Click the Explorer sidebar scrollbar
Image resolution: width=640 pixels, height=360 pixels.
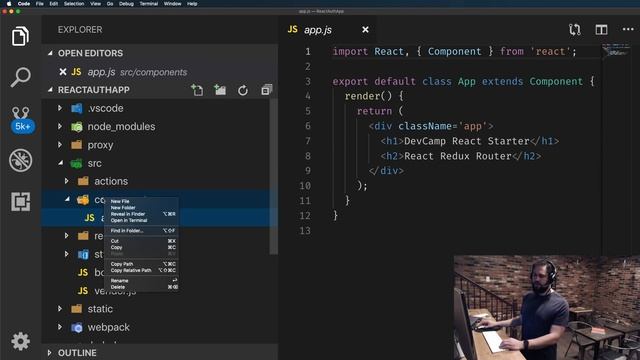273,176
